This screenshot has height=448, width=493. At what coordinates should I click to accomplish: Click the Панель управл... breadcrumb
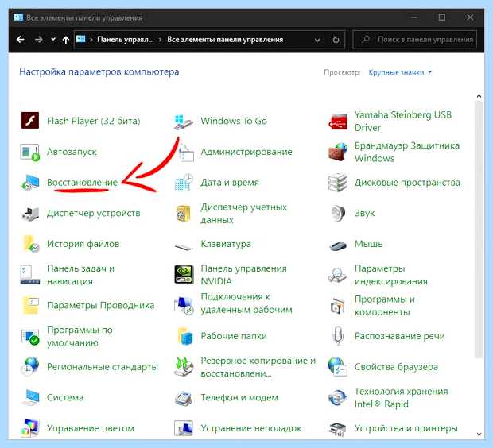click(x=126, y=39)
